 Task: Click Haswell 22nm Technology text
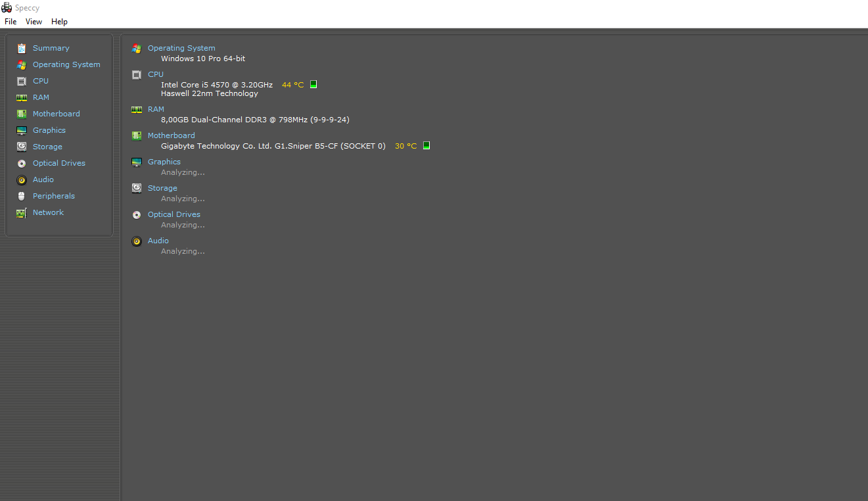click(210, 93)
